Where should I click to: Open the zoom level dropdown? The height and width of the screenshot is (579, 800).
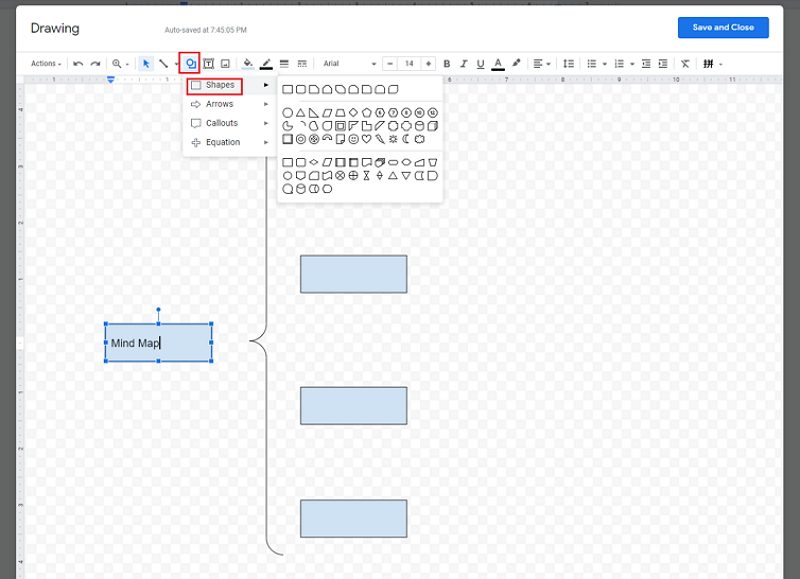pyautogui.click(x=120, y=63)
